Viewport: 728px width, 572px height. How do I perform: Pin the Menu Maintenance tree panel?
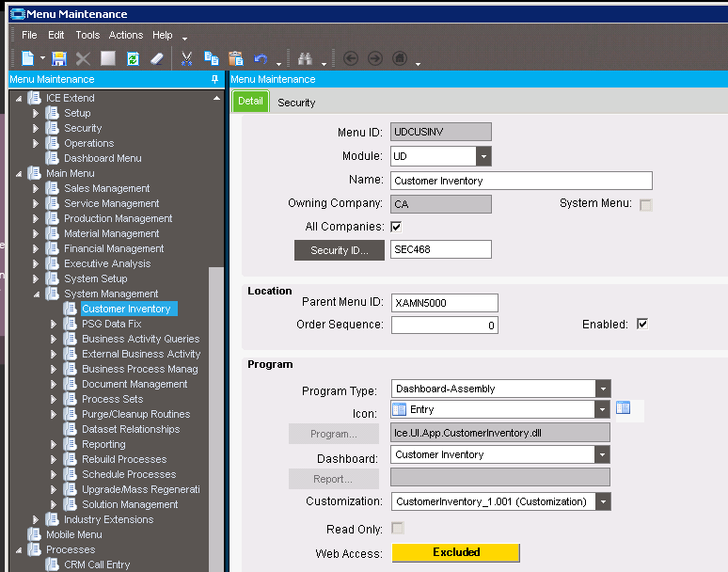[x=215, y=80]
